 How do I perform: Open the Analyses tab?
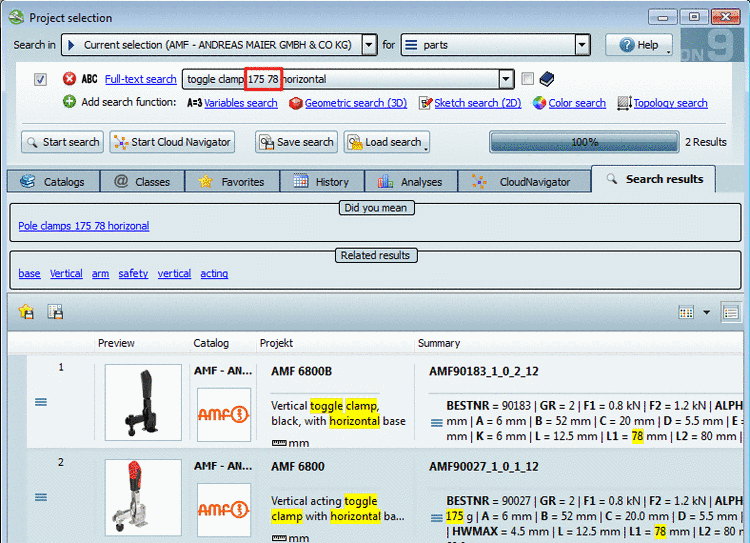pyautogui.click(x=411, y=182)
